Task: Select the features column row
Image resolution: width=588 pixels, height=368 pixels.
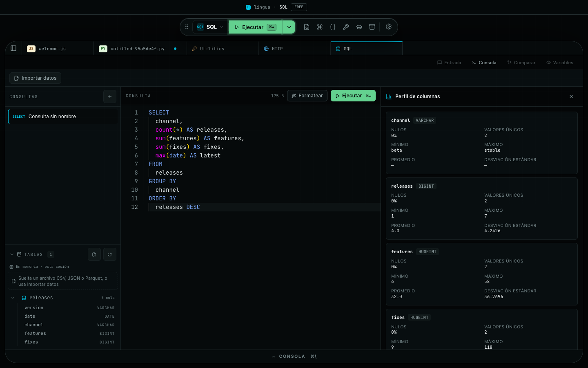Action: pos(69,333)
